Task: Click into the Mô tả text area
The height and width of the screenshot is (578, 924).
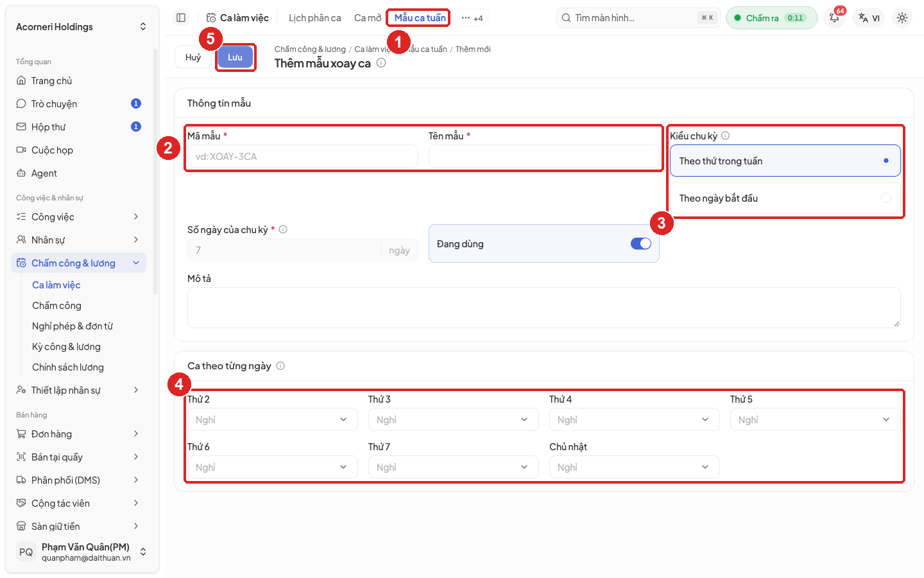Action: [544, 308]
